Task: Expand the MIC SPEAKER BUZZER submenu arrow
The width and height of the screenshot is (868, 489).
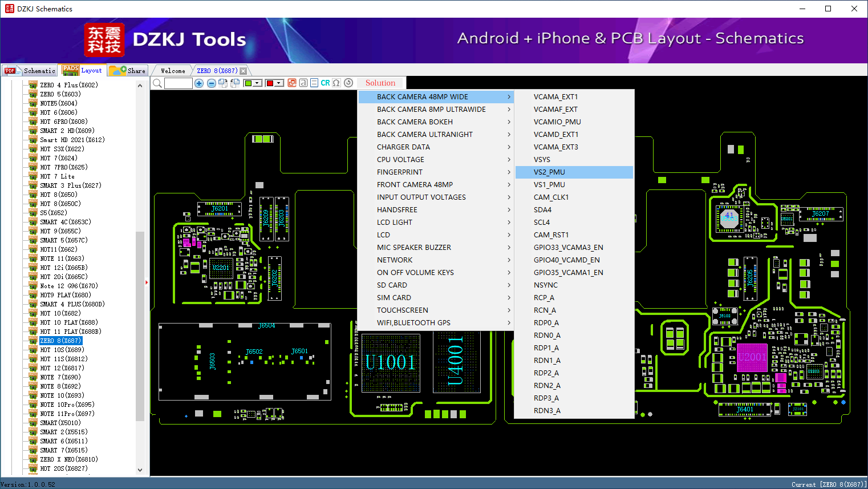Action: [x=509, y=248]
